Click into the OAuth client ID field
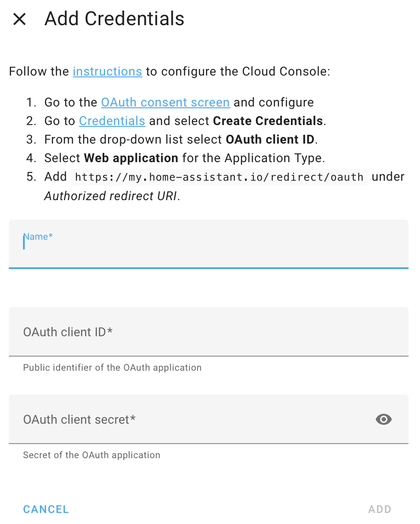 click(209, 331)
